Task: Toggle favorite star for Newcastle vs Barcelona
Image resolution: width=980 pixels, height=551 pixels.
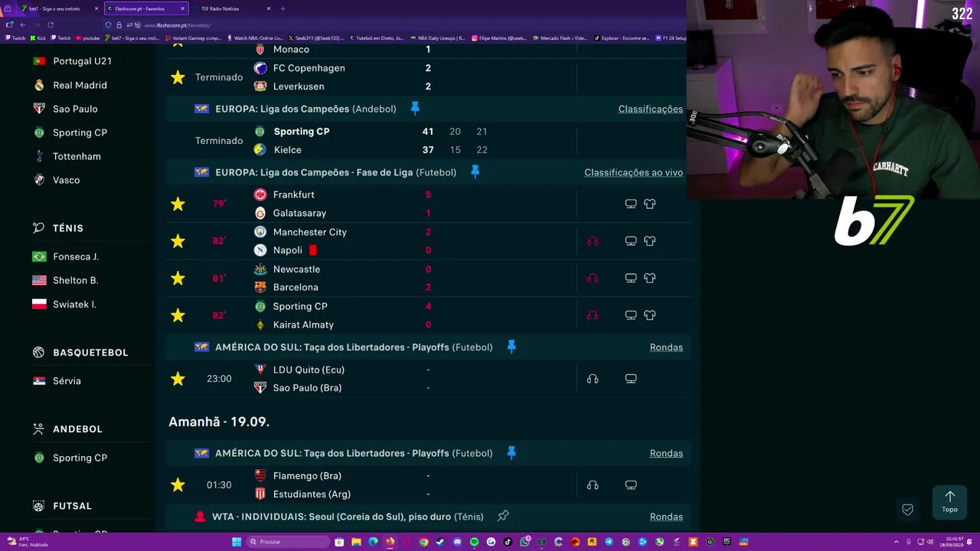Action: click(x=178, y=278)
